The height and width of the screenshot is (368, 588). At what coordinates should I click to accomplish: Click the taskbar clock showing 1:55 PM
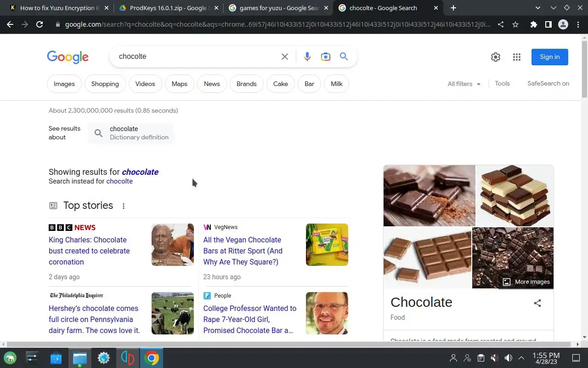[x=546, y=358]
